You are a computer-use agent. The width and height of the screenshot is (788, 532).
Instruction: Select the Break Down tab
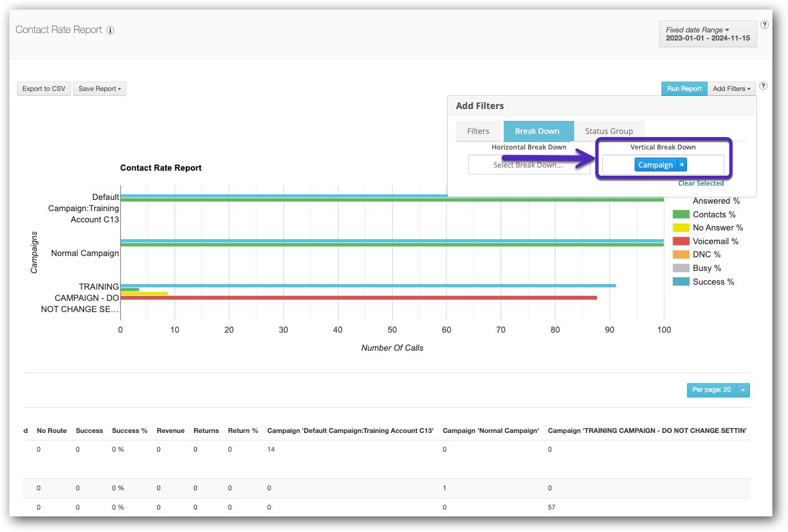(537, 131)
